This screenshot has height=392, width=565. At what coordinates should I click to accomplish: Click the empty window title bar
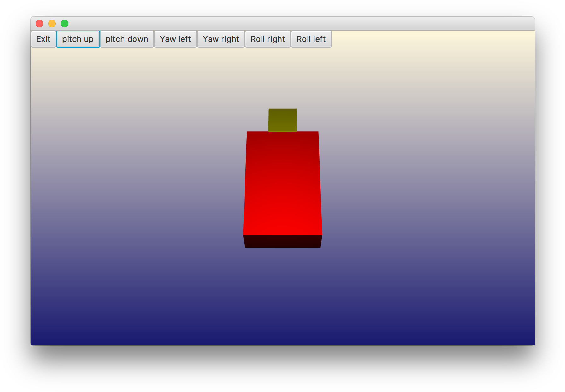click(x=284, y=24)
